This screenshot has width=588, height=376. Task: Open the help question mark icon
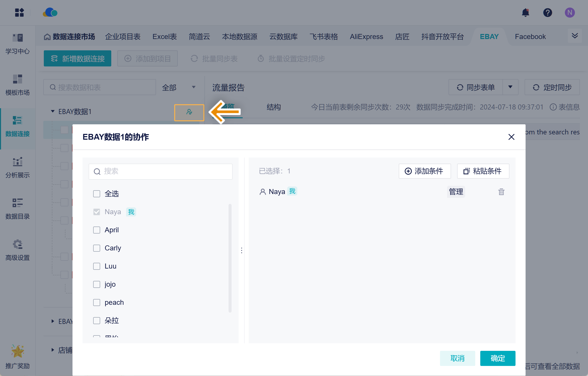pos(547,13)
